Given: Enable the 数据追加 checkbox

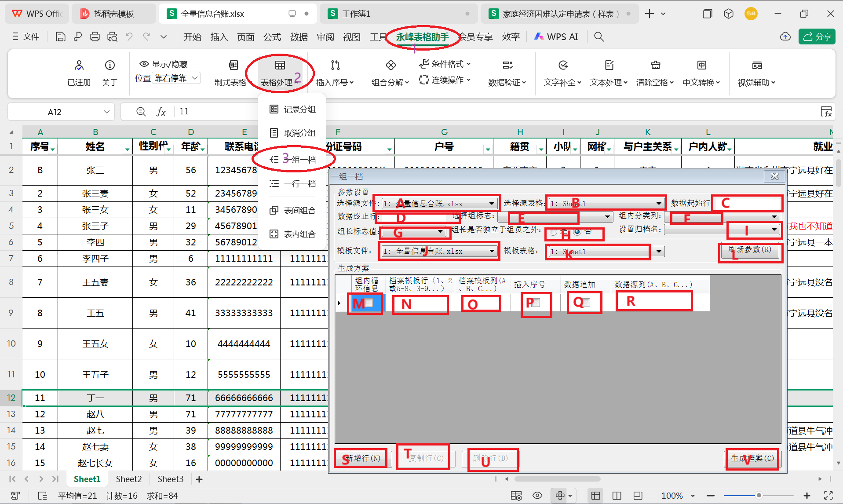Looking at the screenshot, I should click(x=587, y=303).
